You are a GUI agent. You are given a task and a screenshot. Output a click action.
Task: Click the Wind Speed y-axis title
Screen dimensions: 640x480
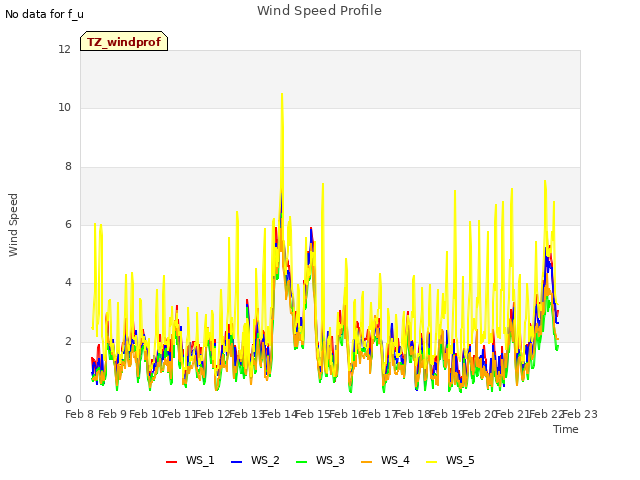click(13, 225)
